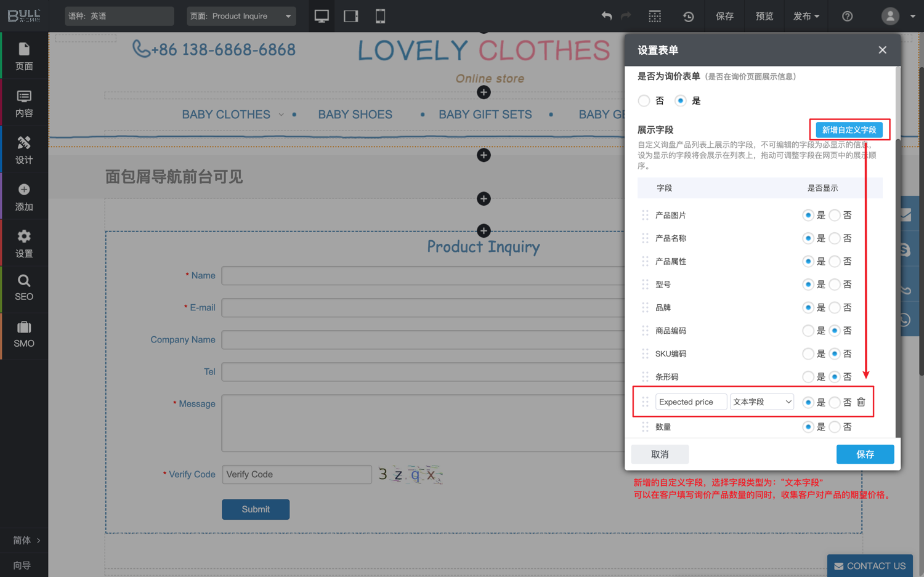This screenshot has height=577, width=924.
Task: Set 商品编码 display to 是
Action: (x=808, y=331)
